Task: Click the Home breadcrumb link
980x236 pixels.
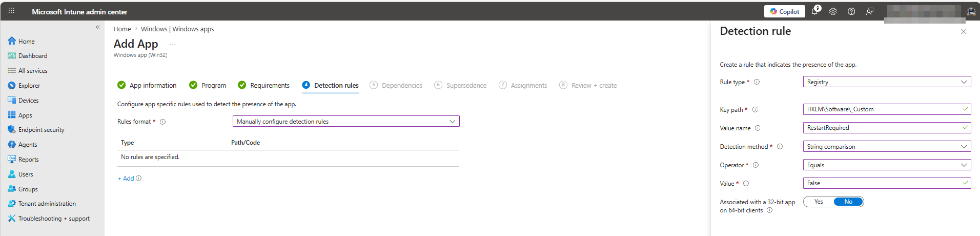Action: click(x=122, y=29)
